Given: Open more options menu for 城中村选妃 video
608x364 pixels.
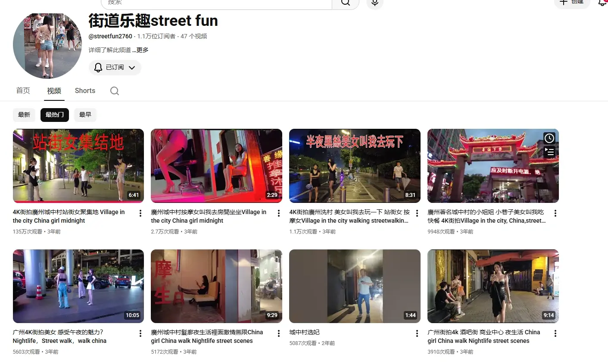Looking at the screenshot, I should pos(417,333).
